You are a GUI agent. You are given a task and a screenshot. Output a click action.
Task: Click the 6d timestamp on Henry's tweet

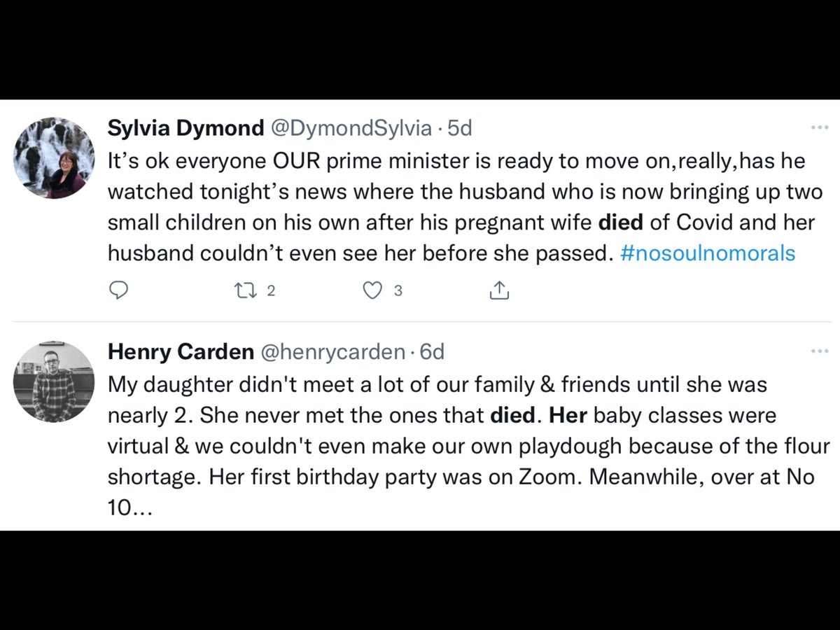point(432,352)
